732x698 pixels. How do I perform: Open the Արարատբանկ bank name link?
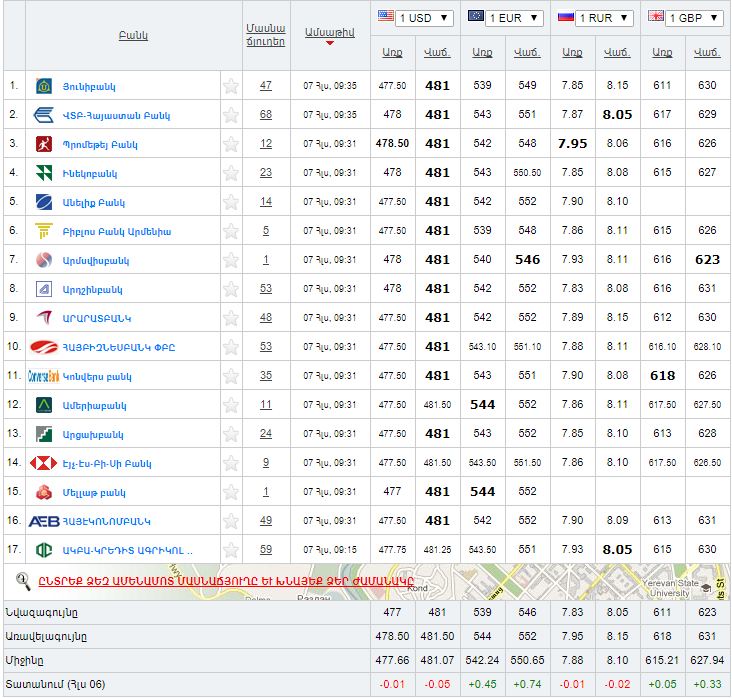pos(97,318)
